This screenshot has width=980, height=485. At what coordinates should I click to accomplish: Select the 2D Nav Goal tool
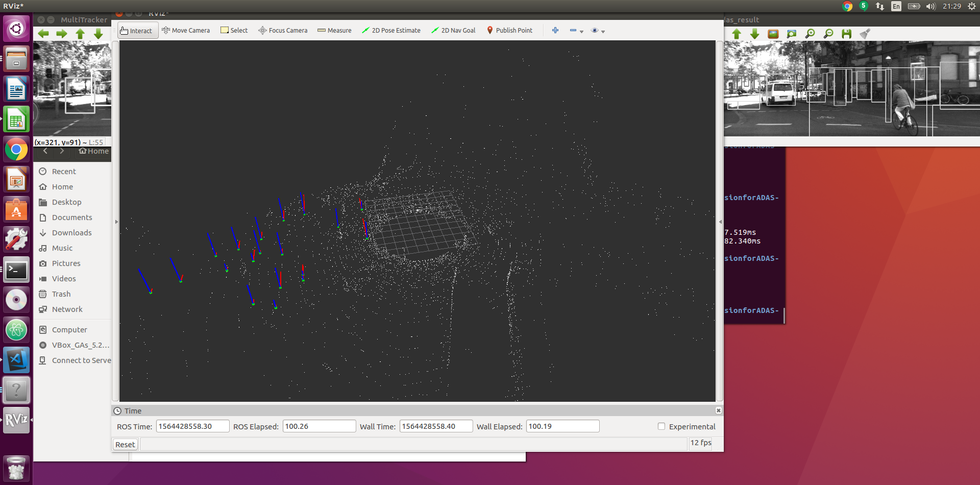[453, 31]
